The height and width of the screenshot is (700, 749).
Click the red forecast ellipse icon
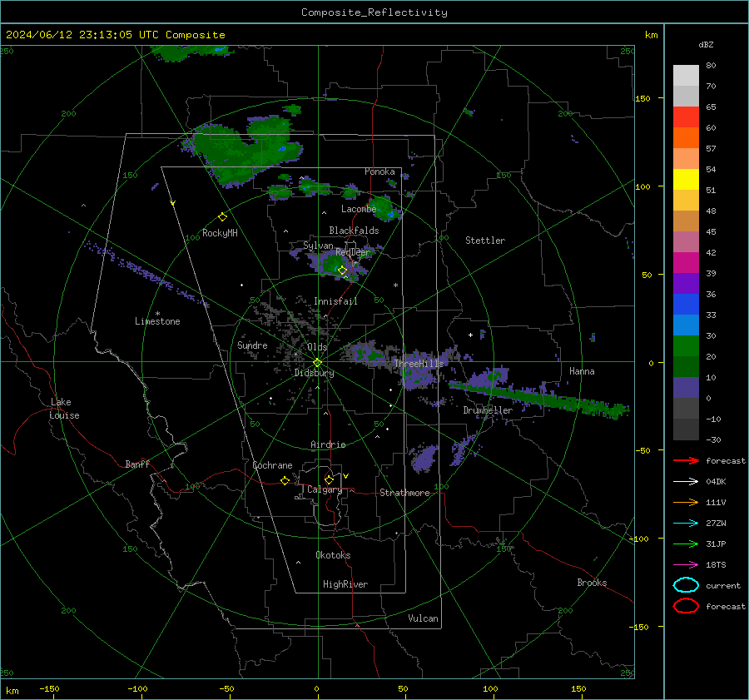(x=686, y=606)
